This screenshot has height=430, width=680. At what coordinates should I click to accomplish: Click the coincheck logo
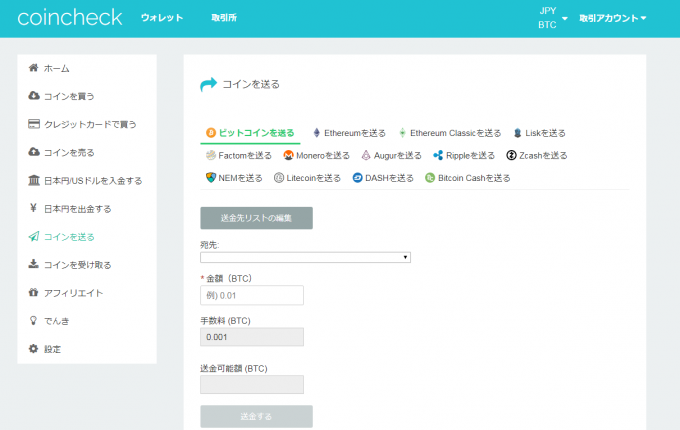(x=70, y=17)
